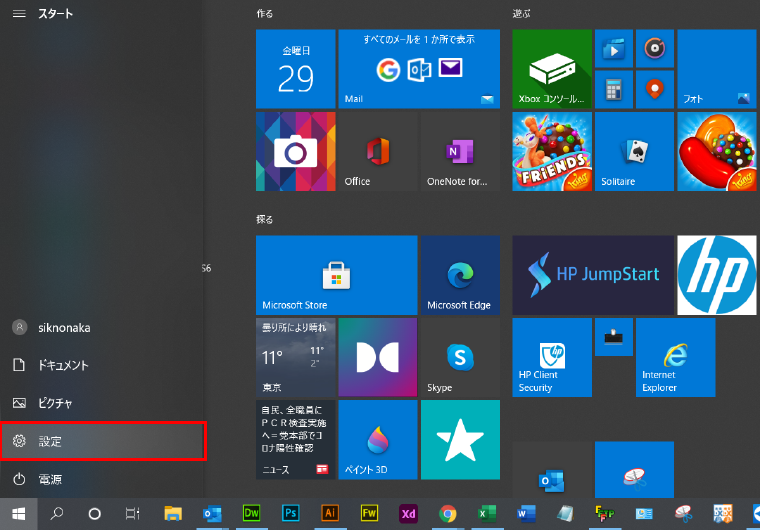Viewport: 760px width, 530px height.
Task: Click the Cortana circle on the taskbar
Action: coord(95,514)
